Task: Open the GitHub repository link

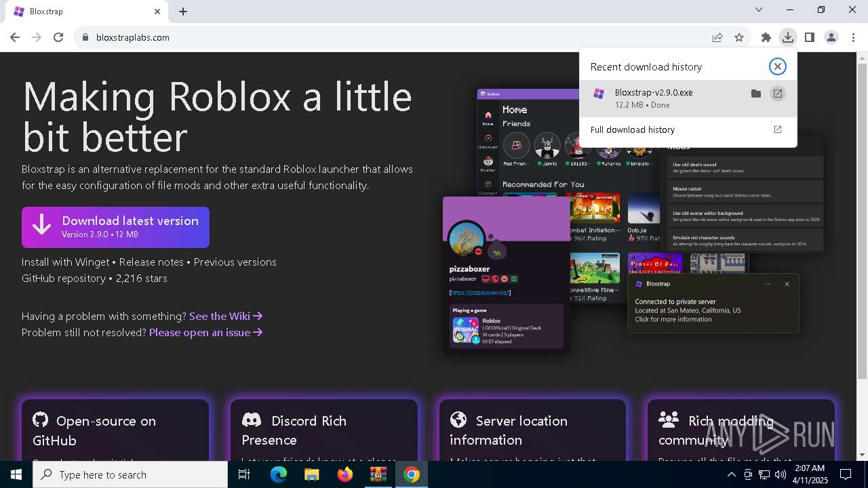Action: [64, 279]
